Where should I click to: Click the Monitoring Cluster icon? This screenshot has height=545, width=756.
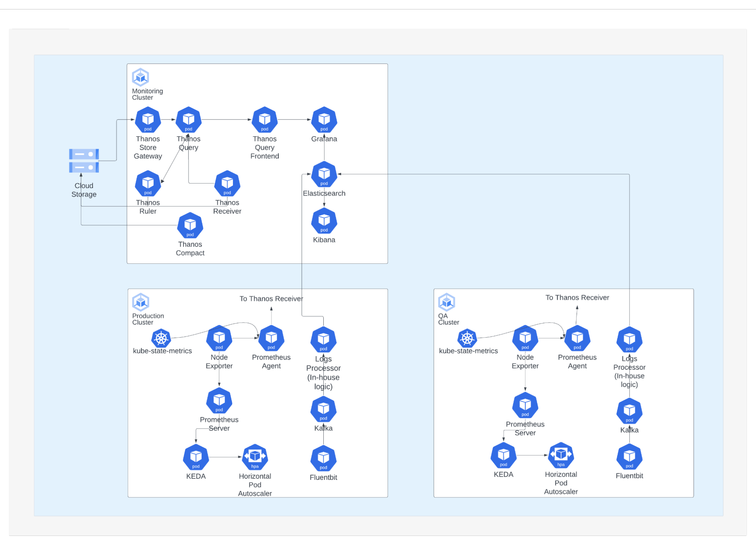tap(140, 77)
